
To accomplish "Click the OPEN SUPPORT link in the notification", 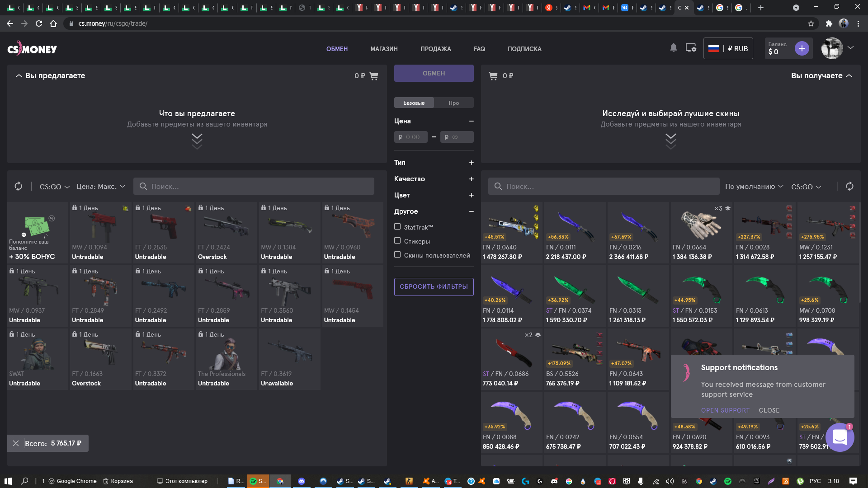I will click(725, 410).
